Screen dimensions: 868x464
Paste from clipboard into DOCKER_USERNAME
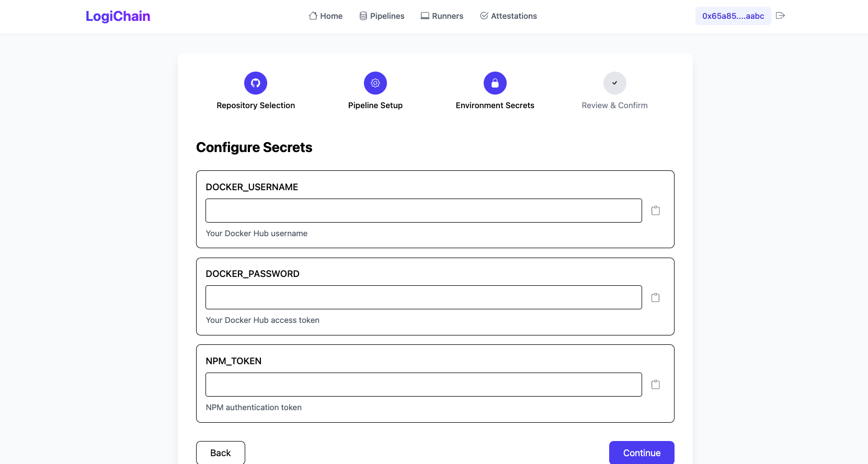(656, 211)
